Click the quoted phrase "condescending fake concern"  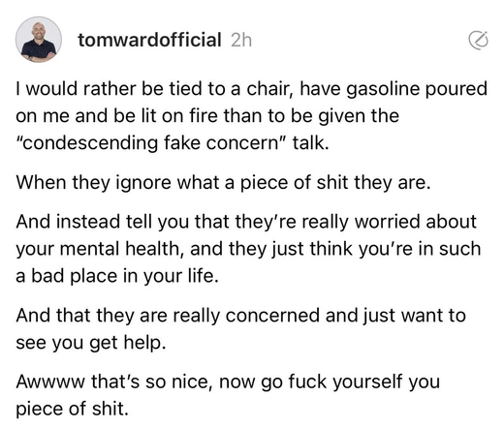151,142
